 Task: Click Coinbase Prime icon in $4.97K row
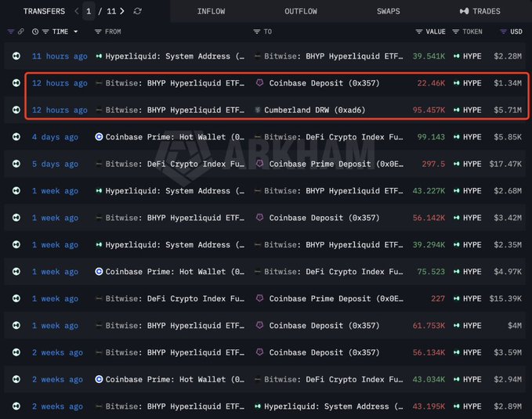(x=99, y=272)
